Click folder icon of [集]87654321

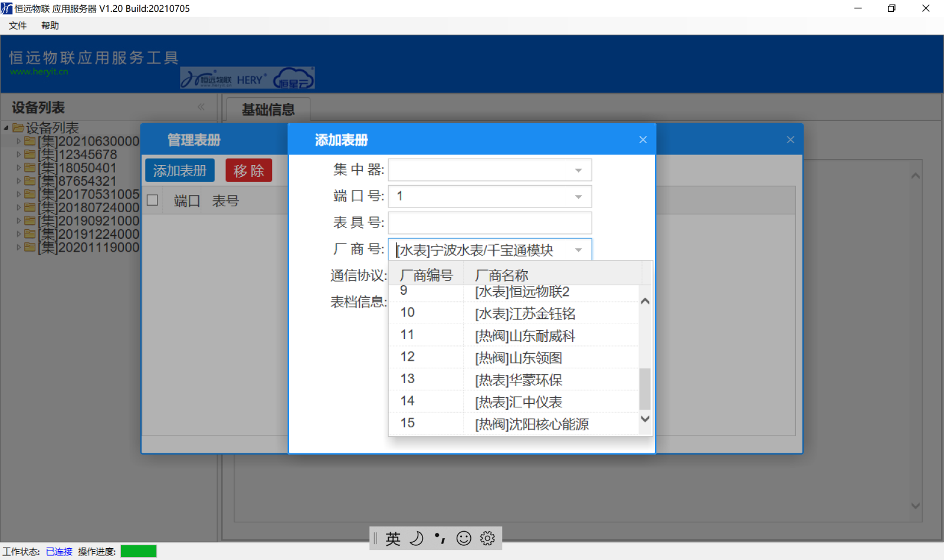click(x=30, y=181)
